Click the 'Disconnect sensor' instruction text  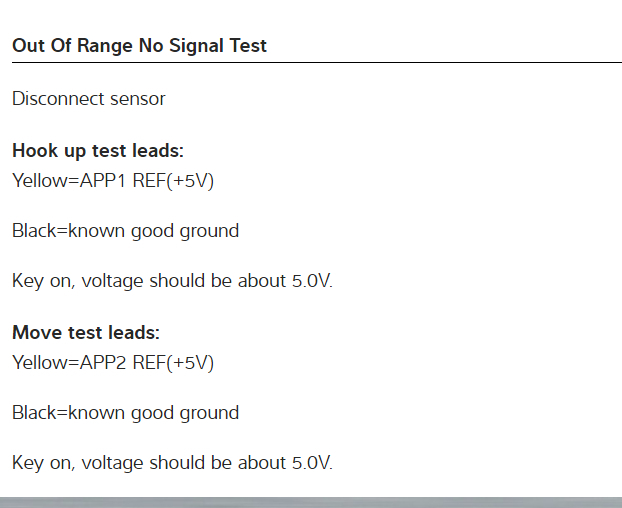[x=88, y=99]
